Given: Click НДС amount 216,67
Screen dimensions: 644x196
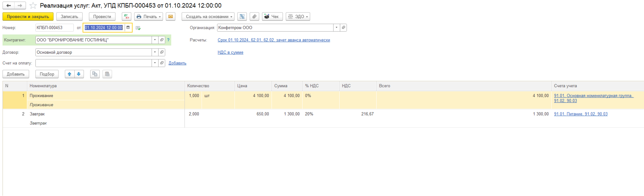Looking at the screenshot, I should tap(358, 114).
